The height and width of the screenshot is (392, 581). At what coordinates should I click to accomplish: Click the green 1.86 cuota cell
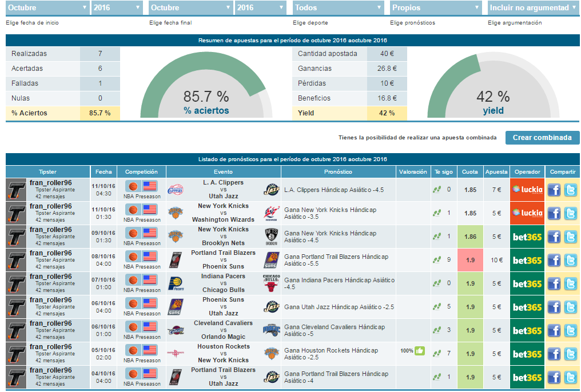pos(470,237)
